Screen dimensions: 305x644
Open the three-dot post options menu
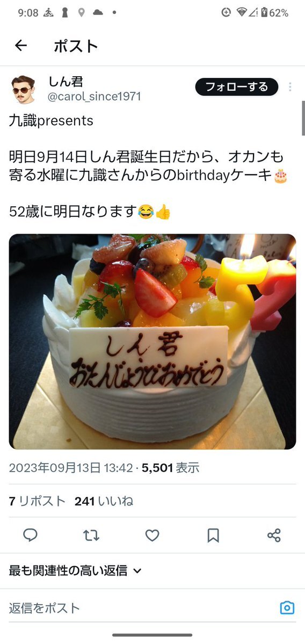[290, 87]
